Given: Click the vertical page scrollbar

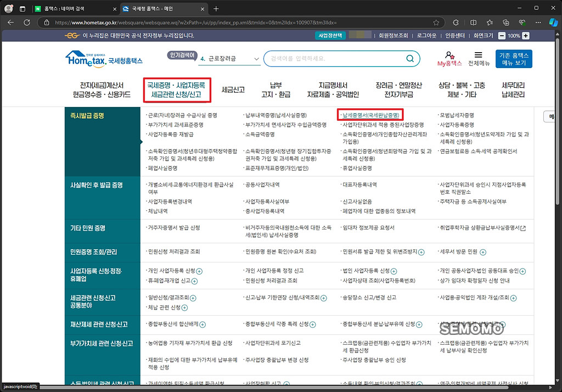Looking at the screenshot, I should pos(557,122).
